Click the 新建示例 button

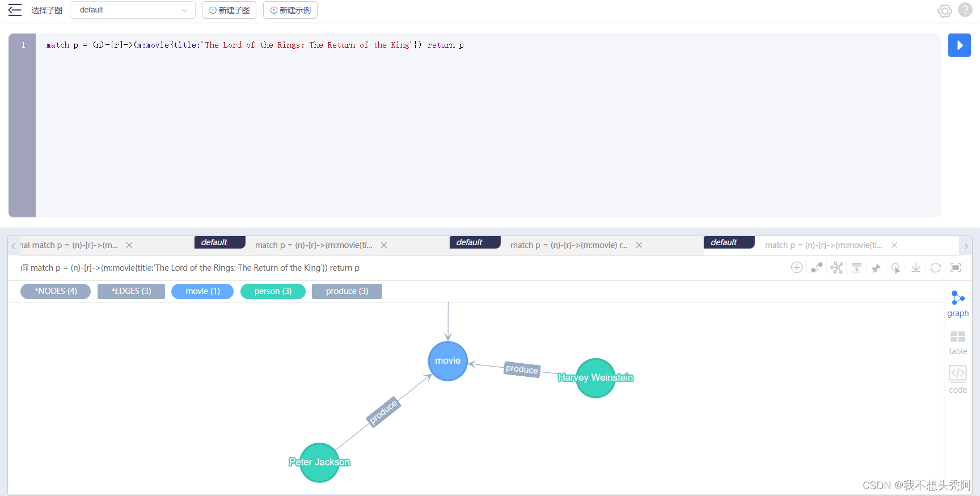pos(290,10)
